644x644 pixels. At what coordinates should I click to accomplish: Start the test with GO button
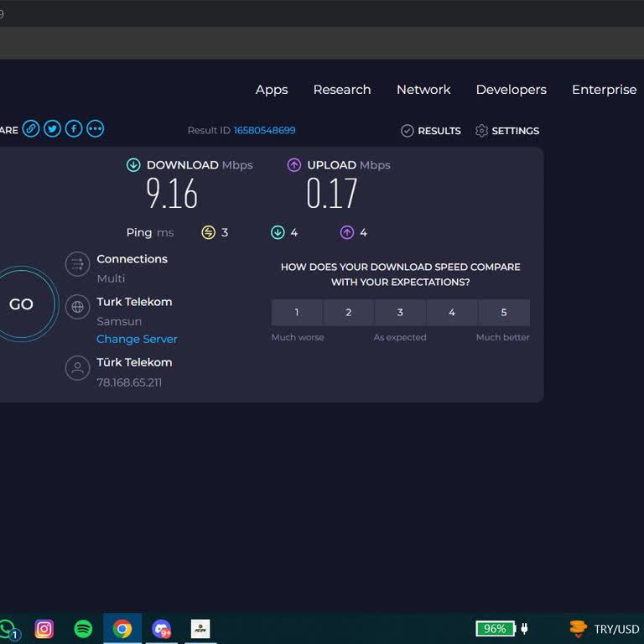(x=21, y=304)
